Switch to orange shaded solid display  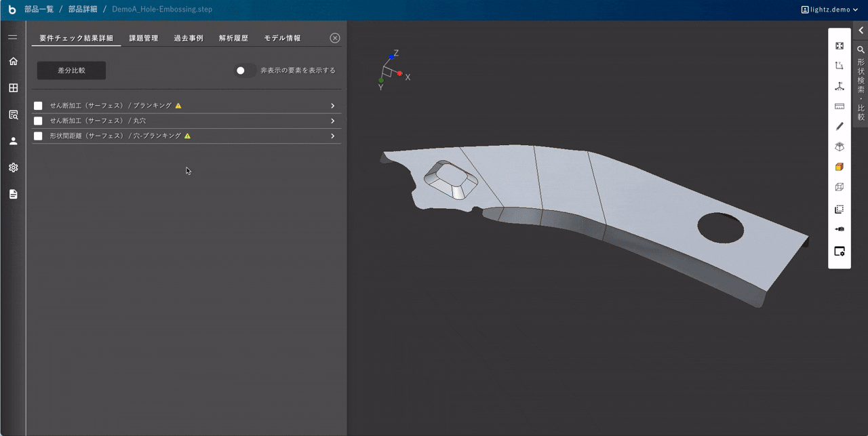(x=840, y=167)
